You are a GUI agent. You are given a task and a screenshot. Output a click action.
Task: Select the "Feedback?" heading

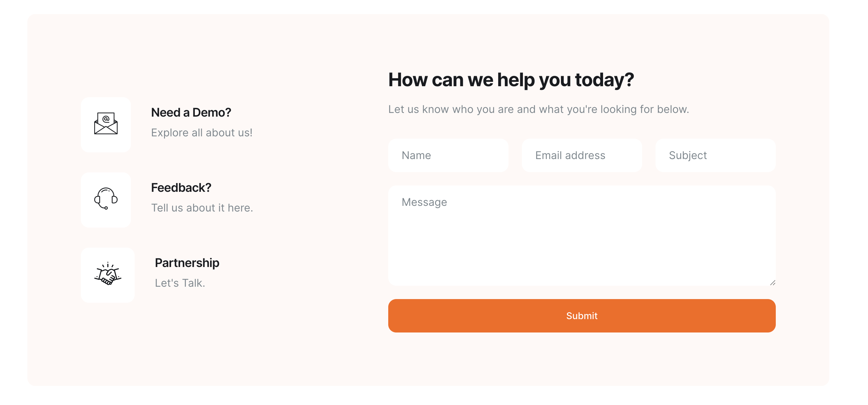click(181, 188)
